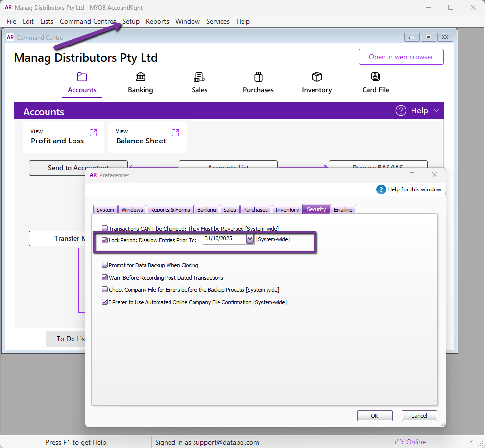
Task: Click the To Do List button
Action: coord(66,339)
